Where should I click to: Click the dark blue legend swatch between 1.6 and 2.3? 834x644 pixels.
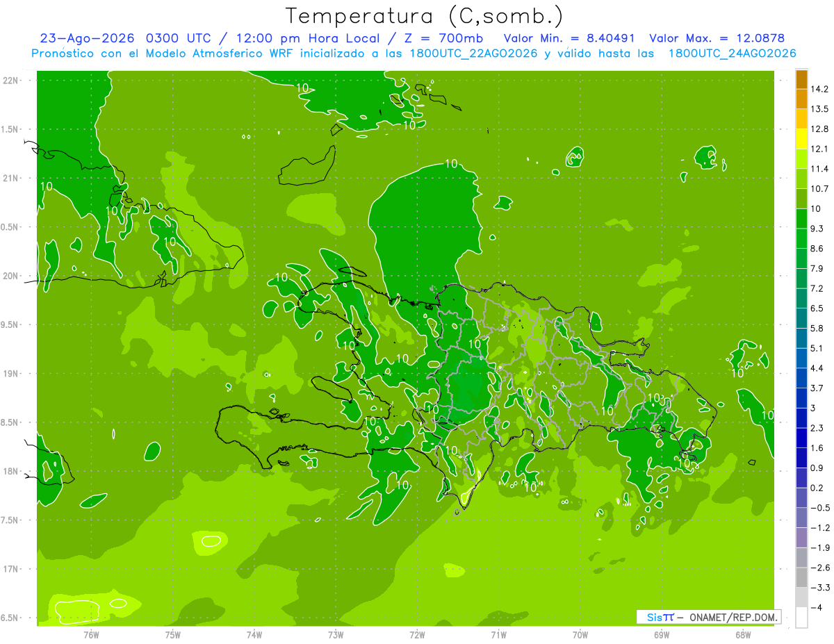(x=801, y=438)
